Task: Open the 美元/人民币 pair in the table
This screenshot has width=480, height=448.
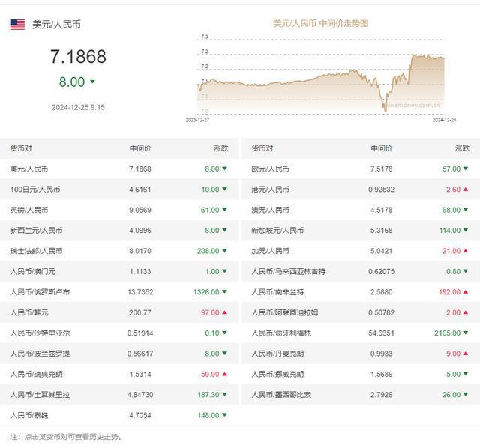Action: point(29,169)
